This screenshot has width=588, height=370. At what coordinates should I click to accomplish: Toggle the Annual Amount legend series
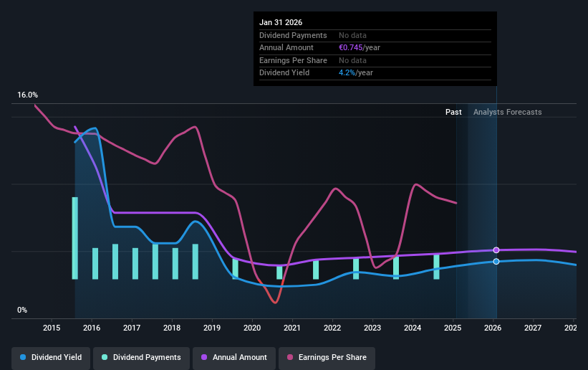coord(234,358)
